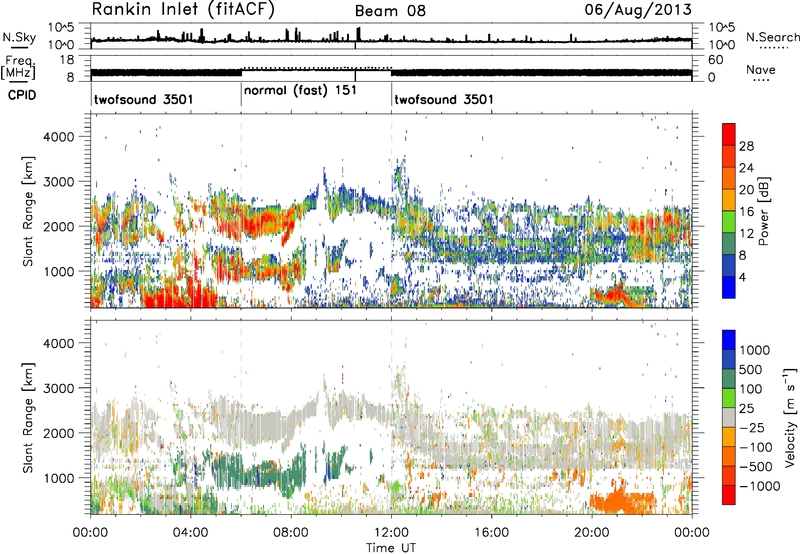
Task: Click the "4" tick on Power colorbar
Action: click(742, 277)
